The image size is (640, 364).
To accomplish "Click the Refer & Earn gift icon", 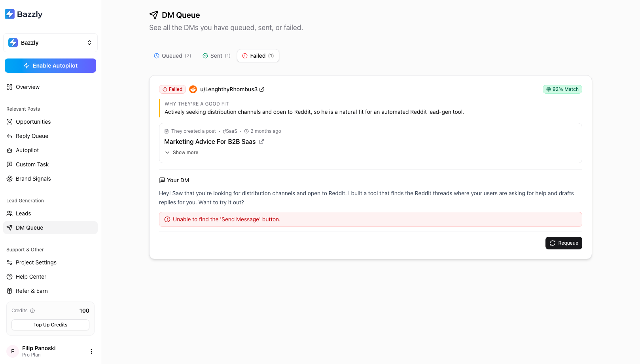I will (9, 291).
